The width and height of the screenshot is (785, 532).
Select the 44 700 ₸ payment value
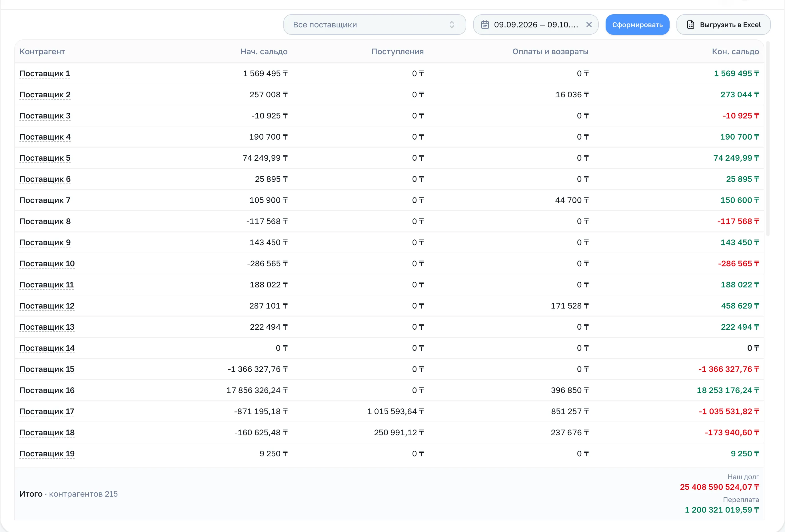point(572,201)
